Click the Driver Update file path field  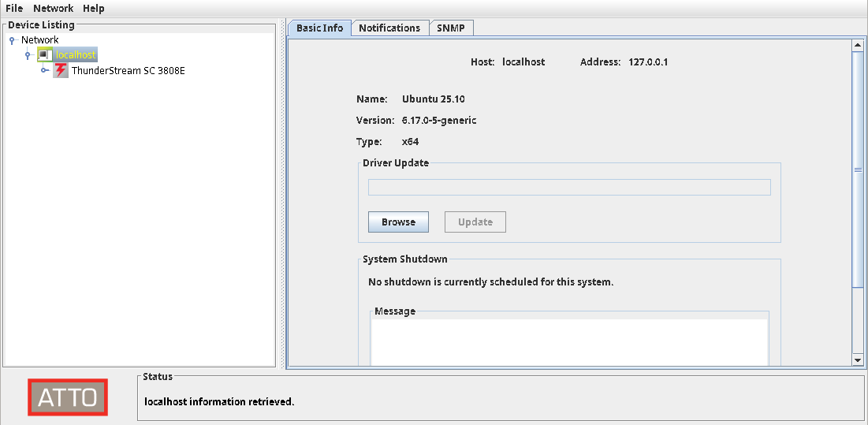(569, 188)
